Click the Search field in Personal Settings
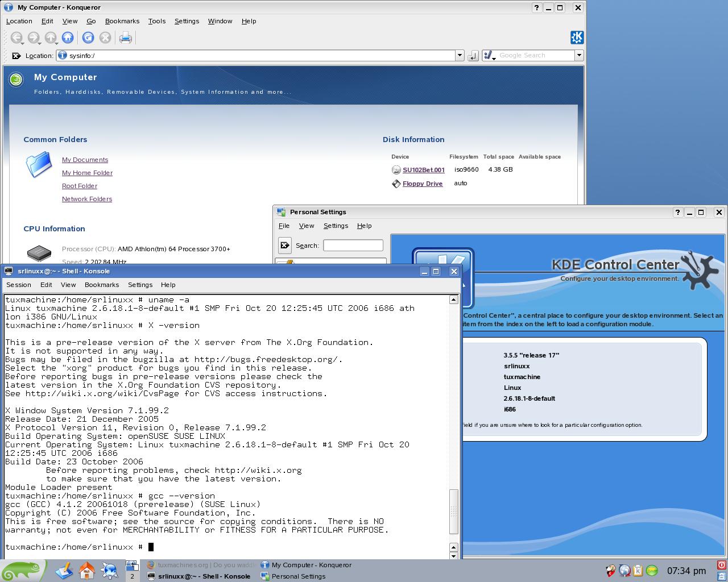Image resolution: width=728 pixels, height=582 pixels. [x=353, y=246]
